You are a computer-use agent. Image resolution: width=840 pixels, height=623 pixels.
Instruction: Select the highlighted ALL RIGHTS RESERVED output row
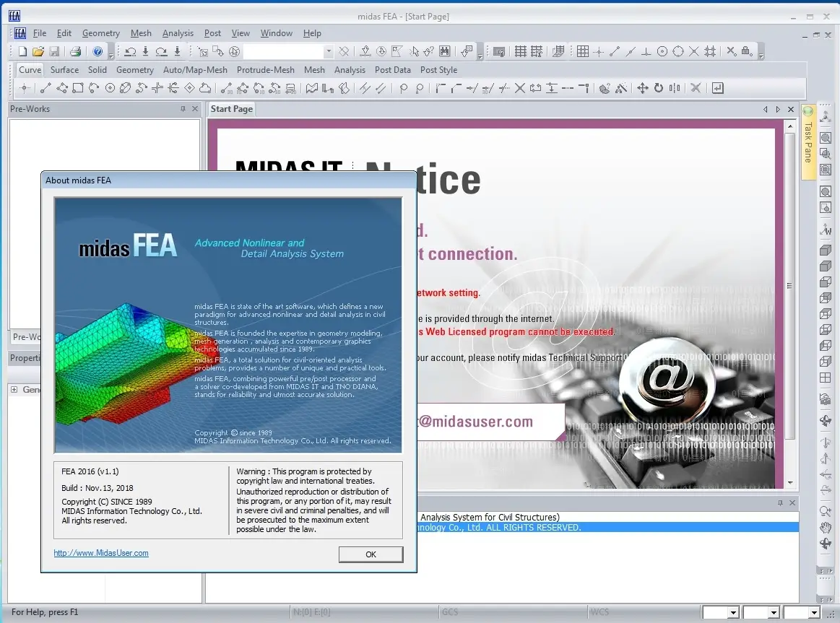[x=608, y=528]
